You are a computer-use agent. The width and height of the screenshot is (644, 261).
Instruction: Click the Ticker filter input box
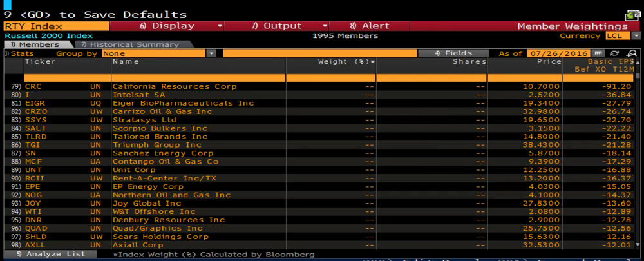click(68, 78)
